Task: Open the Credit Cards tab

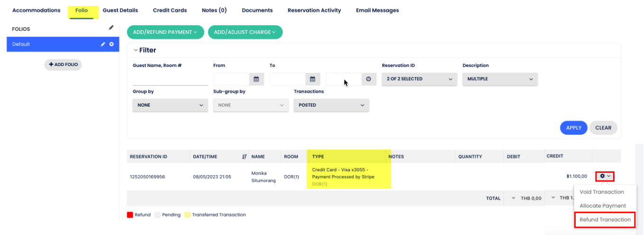Action: (x=170, y=10)
